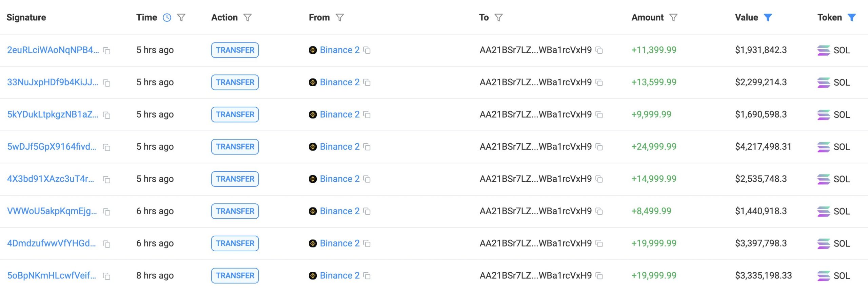Open the active Token filter
This screenshot has width=868, height=289.
click(851, 18)
